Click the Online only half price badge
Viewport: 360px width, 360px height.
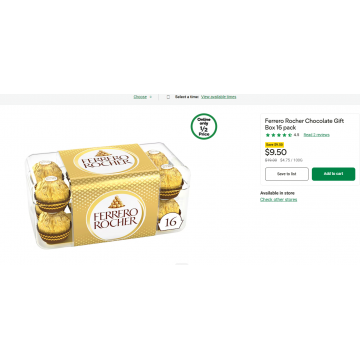coord(204,126)
